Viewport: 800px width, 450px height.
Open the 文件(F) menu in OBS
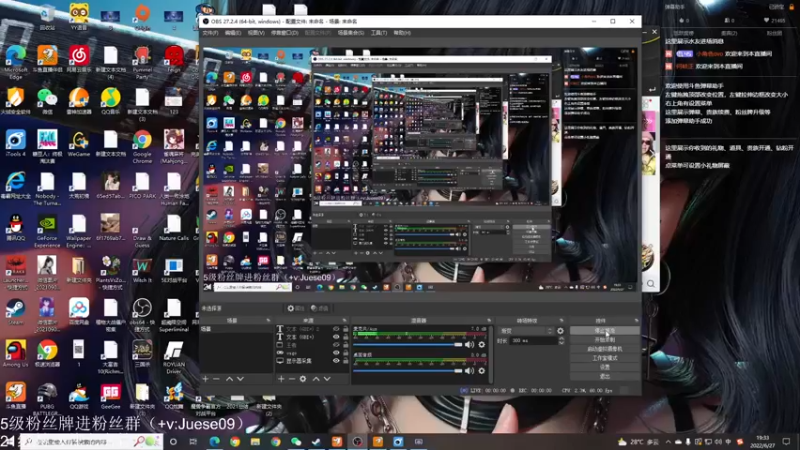[x=210, y=33]
